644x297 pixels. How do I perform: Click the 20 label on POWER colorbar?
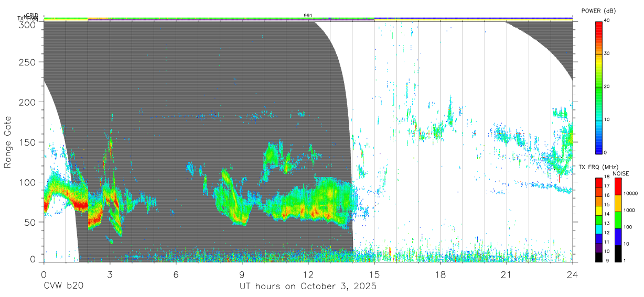[x=608, y=86]
